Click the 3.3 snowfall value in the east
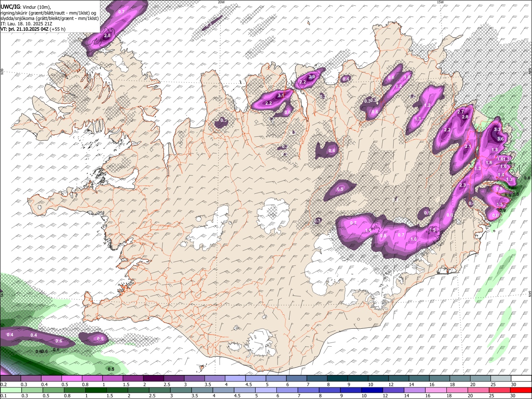Screen dimensions: 532x399 [497, 129]
